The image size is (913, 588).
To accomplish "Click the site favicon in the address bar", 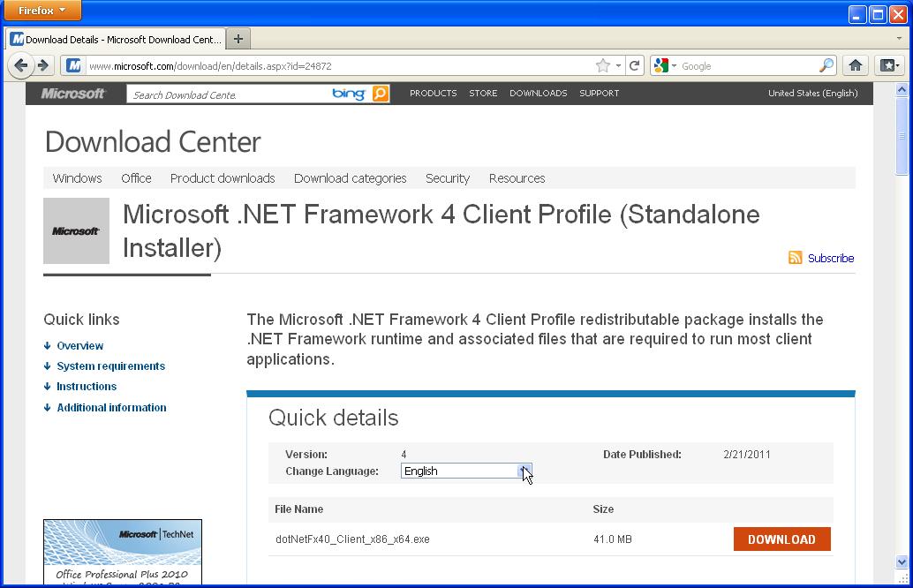I will click(74, 64).
